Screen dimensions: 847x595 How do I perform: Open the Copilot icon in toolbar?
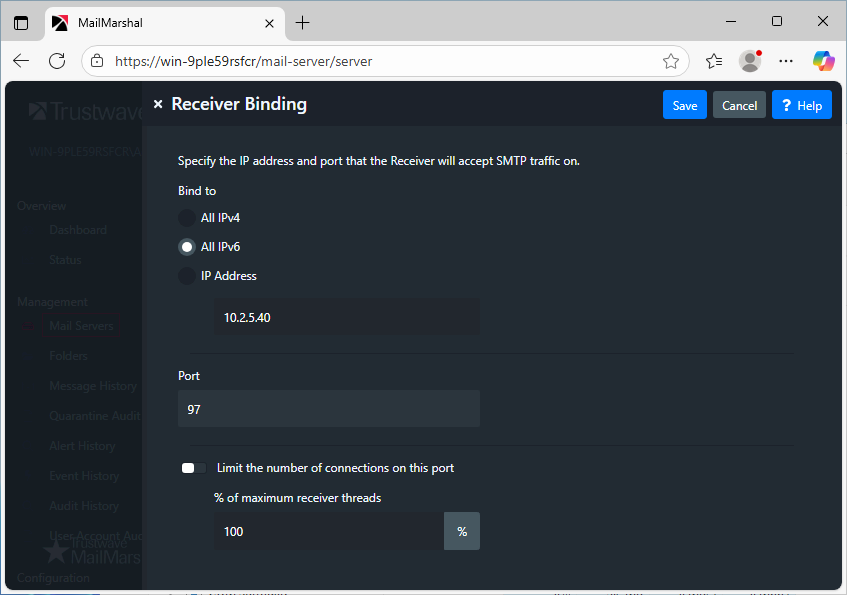[x=823, y=61]
